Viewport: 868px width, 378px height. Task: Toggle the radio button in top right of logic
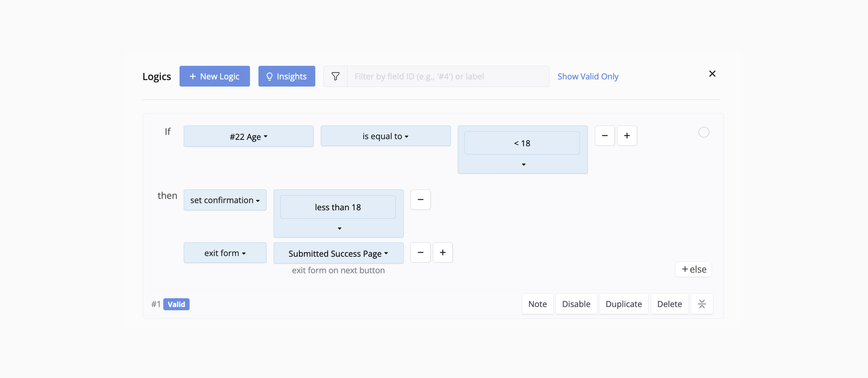pyautogui.click(x=704, y=132)
